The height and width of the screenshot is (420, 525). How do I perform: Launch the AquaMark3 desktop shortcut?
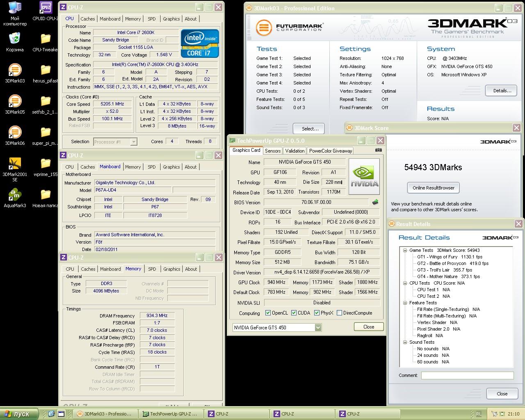pos(15,198)
